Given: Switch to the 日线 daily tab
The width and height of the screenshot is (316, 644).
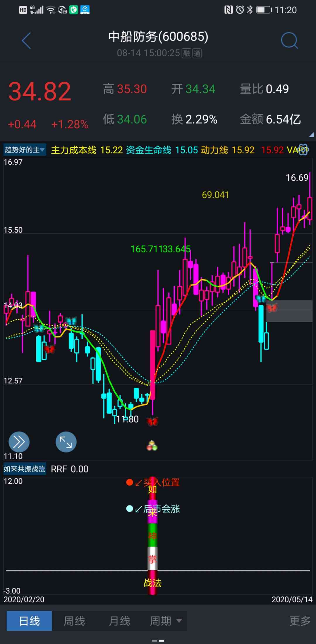Looking at the screenshot, I should point(29,621).
